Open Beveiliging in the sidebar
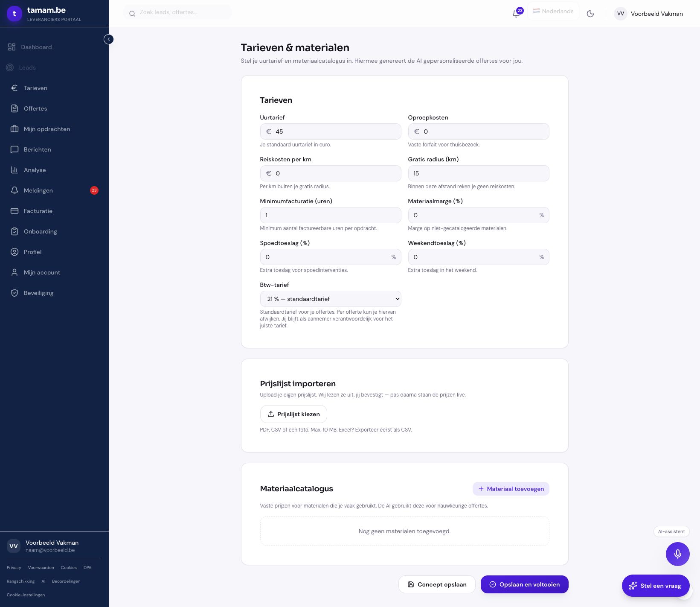 [54, 293]
